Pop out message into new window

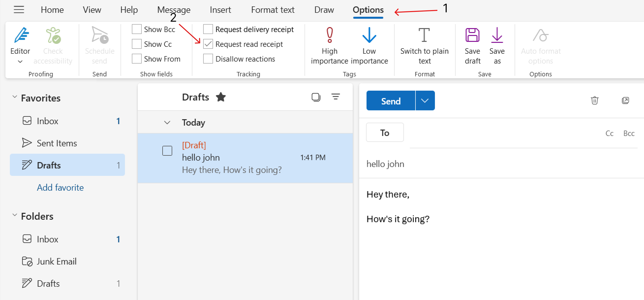pyautogui.click(x=625, y=100)
